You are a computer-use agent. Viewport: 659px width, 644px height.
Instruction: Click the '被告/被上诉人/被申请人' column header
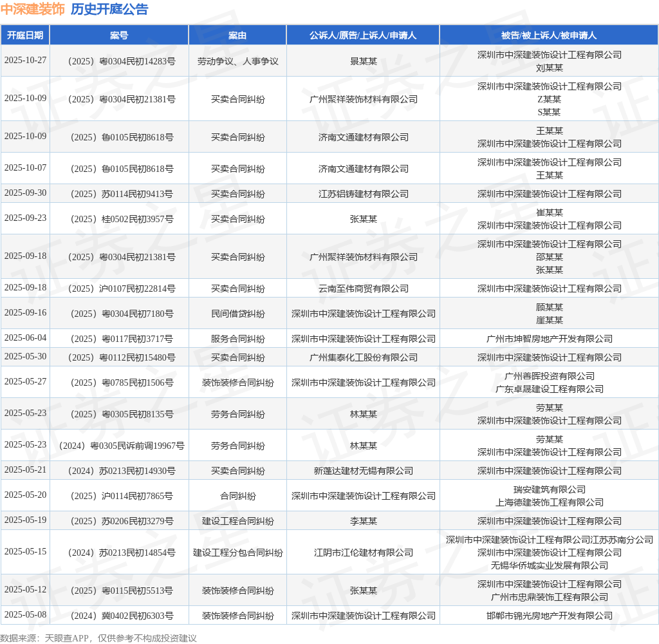(x=549, y=35)
